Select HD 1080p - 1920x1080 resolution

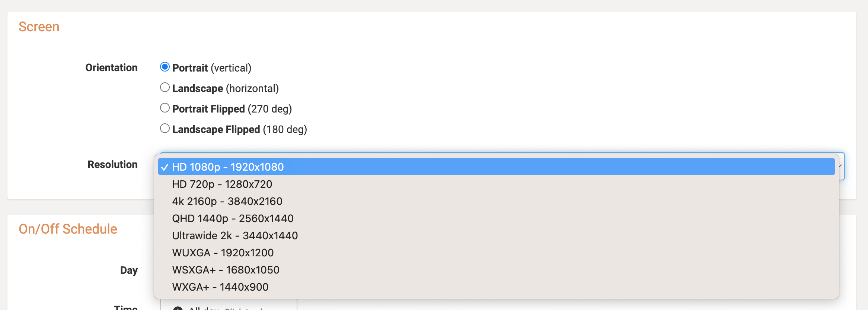(228, 167)
